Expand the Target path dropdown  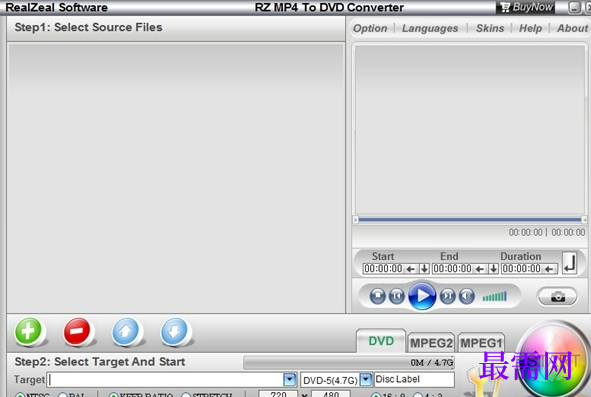(289, 379)
